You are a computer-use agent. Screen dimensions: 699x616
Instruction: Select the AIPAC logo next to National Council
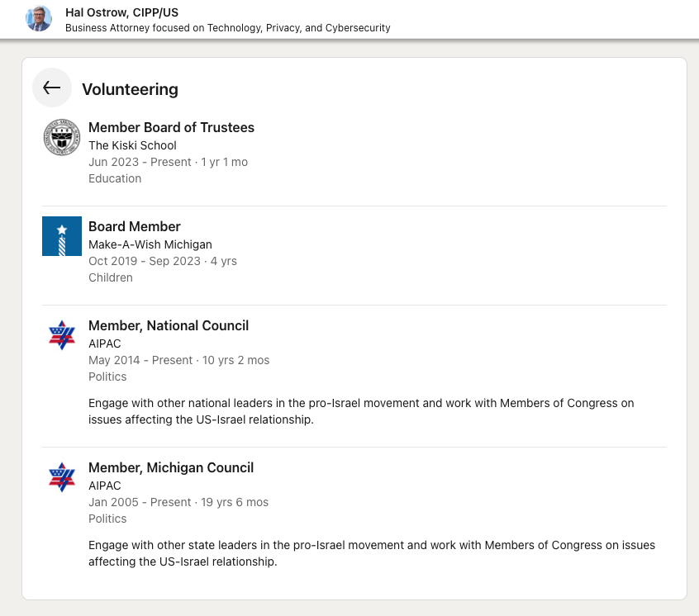point(61,335)
